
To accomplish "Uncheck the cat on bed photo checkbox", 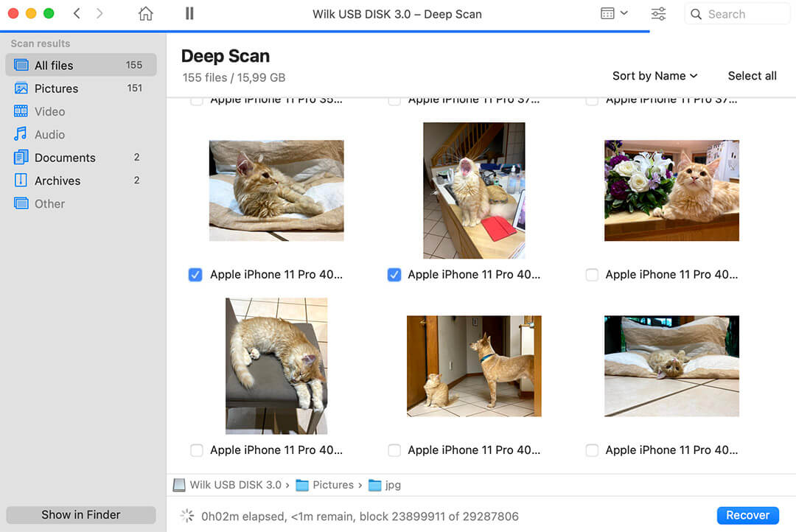I will pos(195,275).
